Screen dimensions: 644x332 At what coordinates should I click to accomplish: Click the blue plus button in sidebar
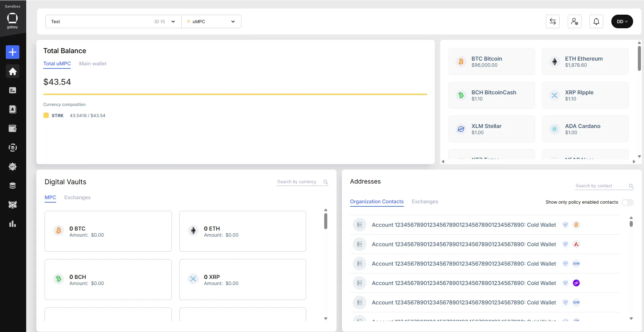[13, 52]
